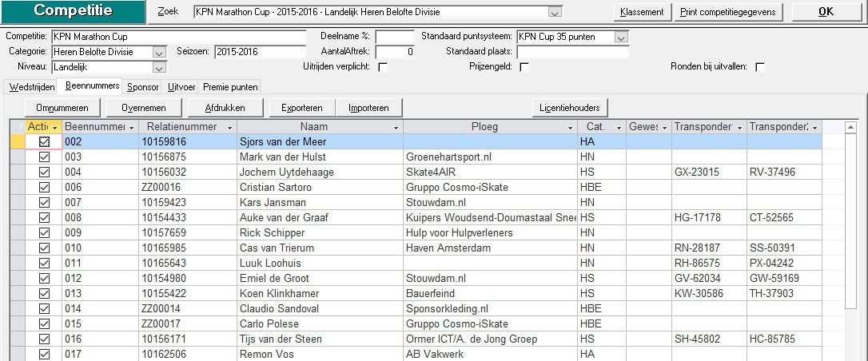Select transponder cell HC-85785
Viewport: 868px width, 361px height.
[x=784, y=339]
